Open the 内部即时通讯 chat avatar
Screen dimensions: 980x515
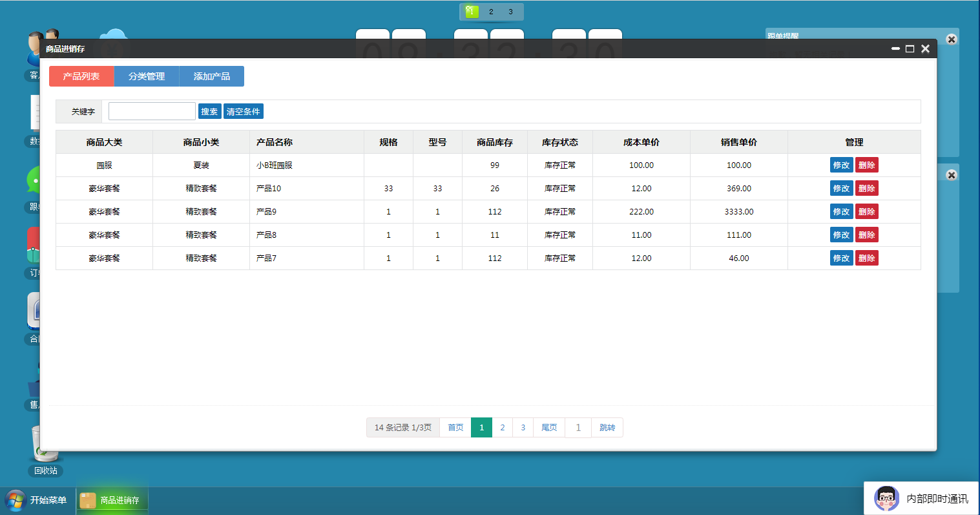(886, 498)
